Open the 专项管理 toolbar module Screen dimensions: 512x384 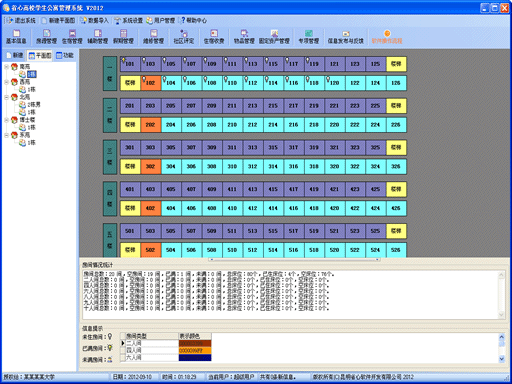click(x=309, y=37)
